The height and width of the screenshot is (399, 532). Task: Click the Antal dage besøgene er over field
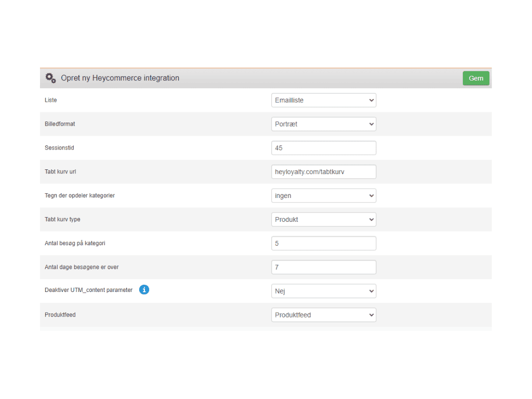(x=323, y=268)
